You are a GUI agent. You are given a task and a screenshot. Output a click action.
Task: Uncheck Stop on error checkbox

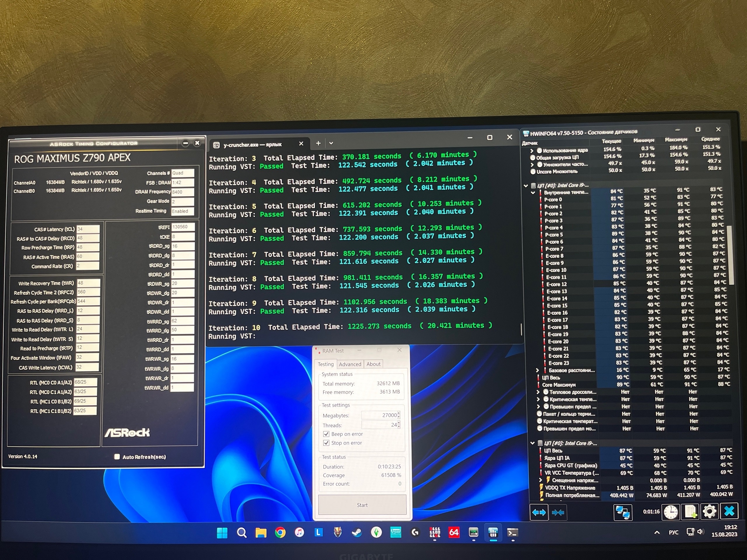pos(326,443)
